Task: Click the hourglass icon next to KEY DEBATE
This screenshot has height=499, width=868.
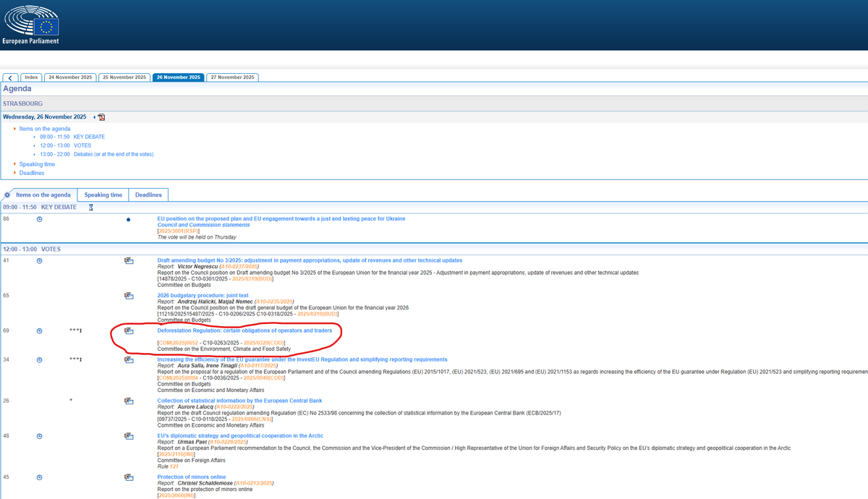Action: point(90,207)
